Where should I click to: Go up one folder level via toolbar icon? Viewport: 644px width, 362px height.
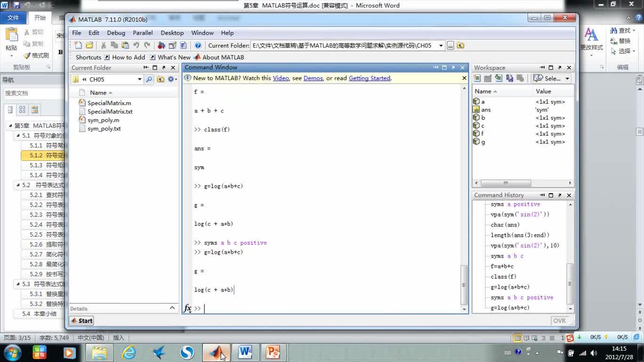pyautogui.click(x=460, y=46)
